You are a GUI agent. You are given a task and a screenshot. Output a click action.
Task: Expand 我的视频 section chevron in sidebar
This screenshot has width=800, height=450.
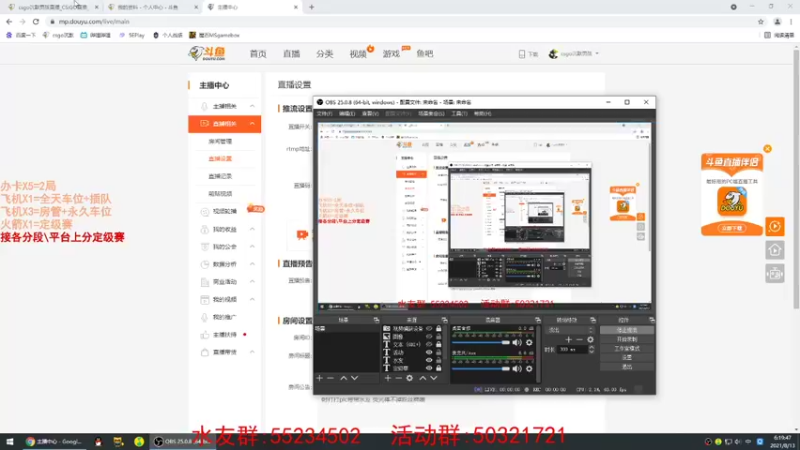[x=252, y=299]
